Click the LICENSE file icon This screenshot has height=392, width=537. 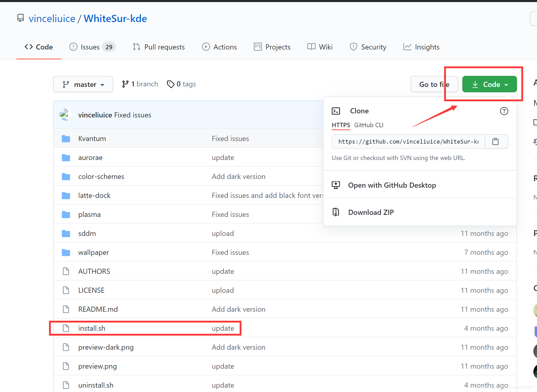point(66,290)
